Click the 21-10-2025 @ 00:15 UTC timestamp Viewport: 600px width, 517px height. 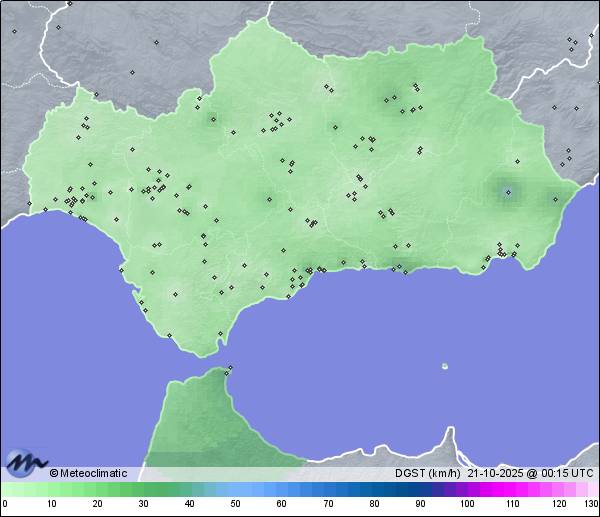click(x=530, y=473)
